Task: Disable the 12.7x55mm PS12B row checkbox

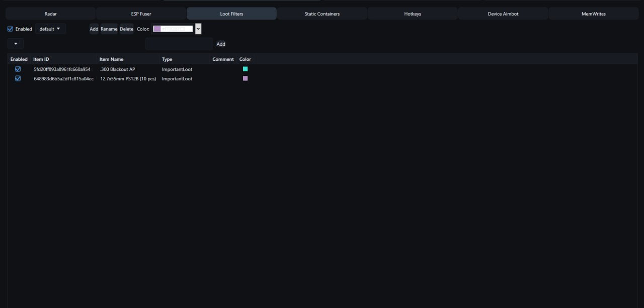Action: (18, 79)
